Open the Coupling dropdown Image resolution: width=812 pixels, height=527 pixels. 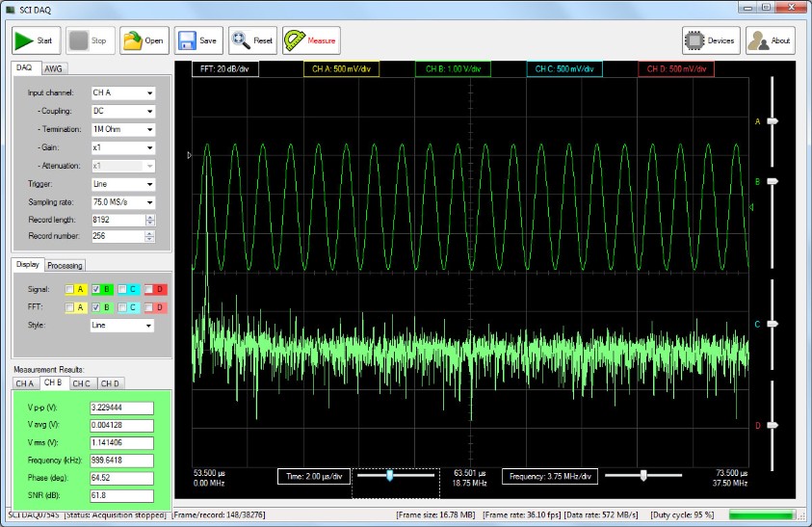123,111
